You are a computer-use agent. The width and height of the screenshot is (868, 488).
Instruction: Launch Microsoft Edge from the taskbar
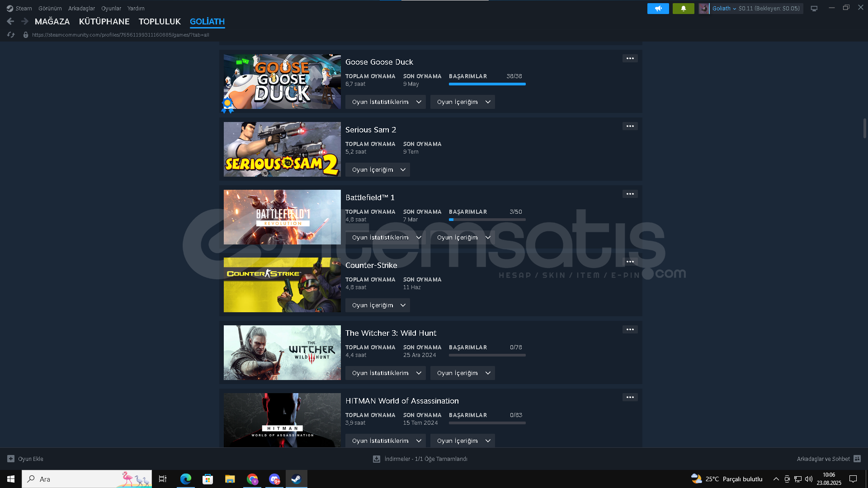pos(185,479)
